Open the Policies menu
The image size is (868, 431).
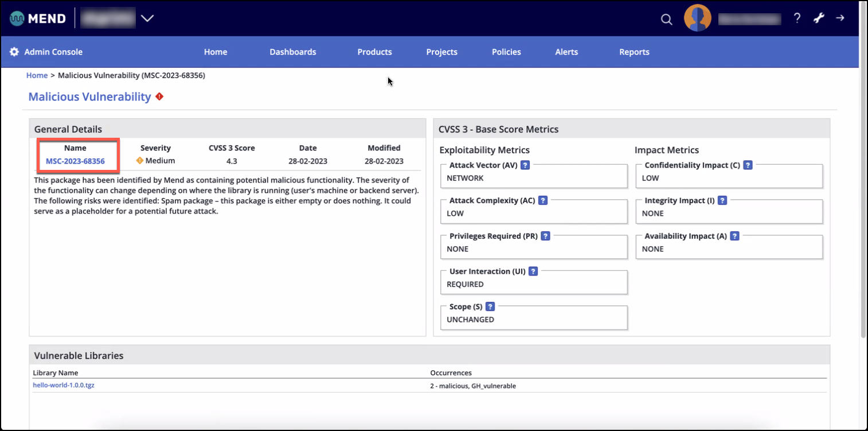coord(506,52)
